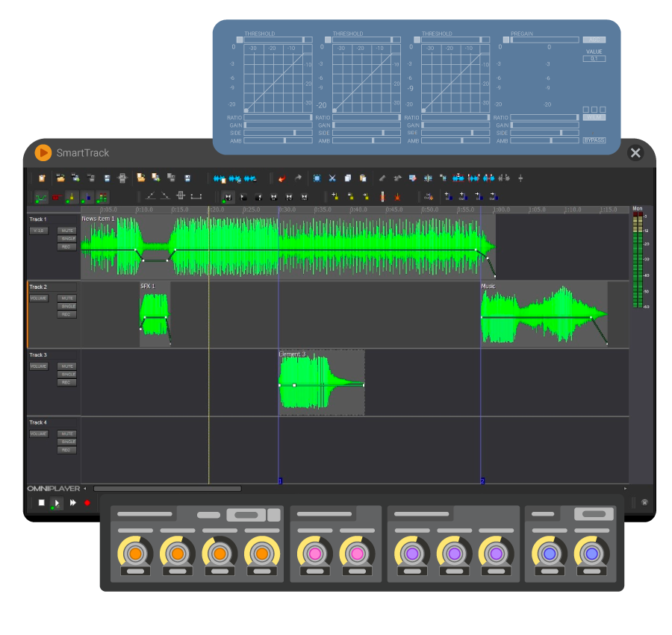Toggle the snap icon with green indicator

pos(228,197)
